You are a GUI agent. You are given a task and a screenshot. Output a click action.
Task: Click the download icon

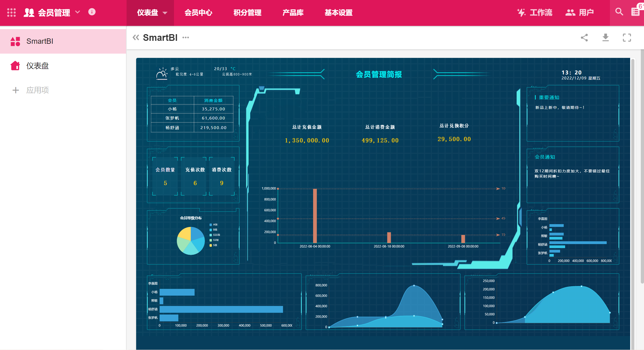(x=606, y=38)
